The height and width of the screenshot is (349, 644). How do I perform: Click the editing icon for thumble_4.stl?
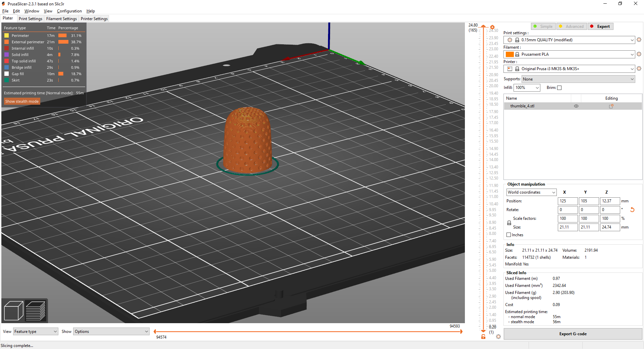click(x=611, y=106)
